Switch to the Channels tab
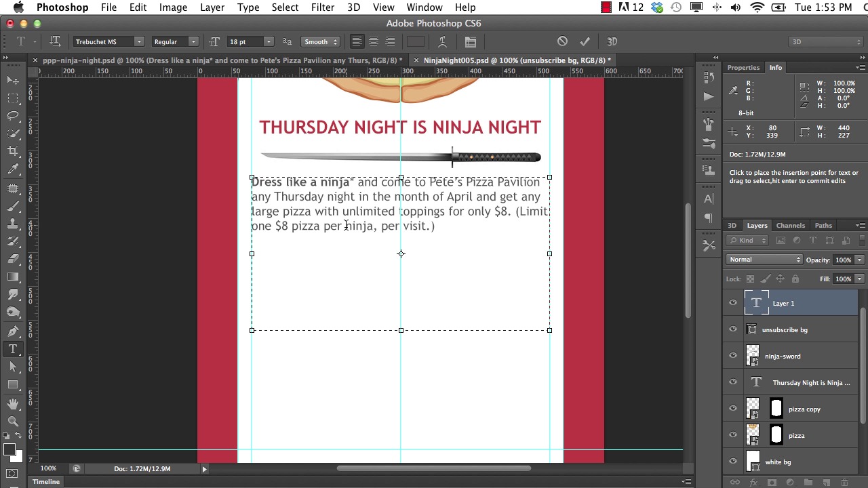868x488 pixels. 790,225
